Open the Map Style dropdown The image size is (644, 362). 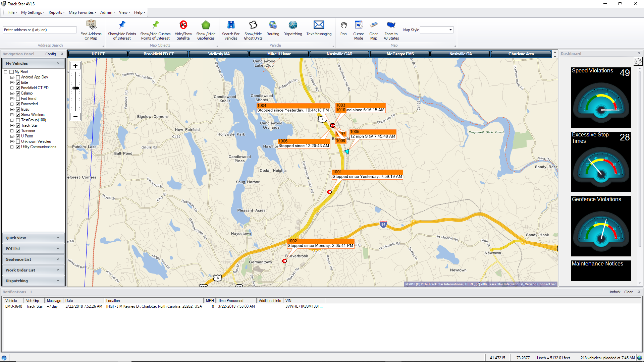point(450,30)
